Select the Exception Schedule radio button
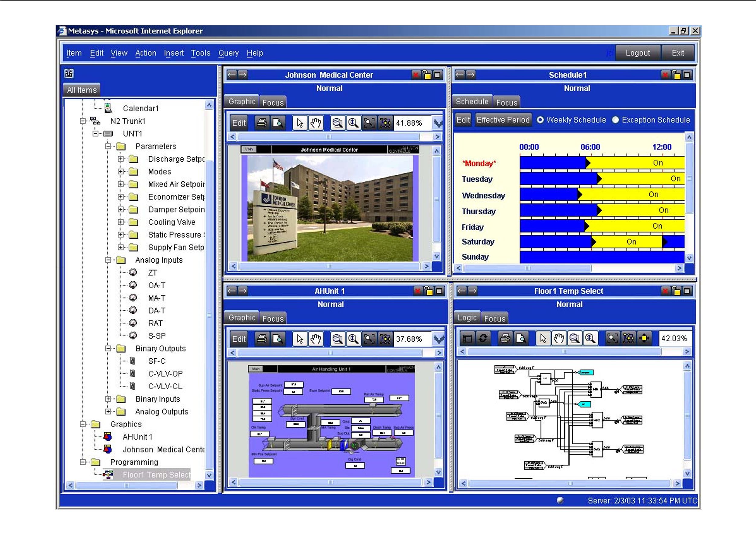 coord(616,120)
